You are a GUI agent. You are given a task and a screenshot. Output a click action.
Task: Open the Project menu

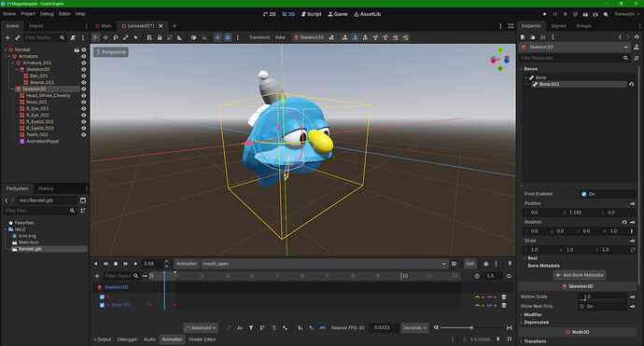(x=28, y=14)
